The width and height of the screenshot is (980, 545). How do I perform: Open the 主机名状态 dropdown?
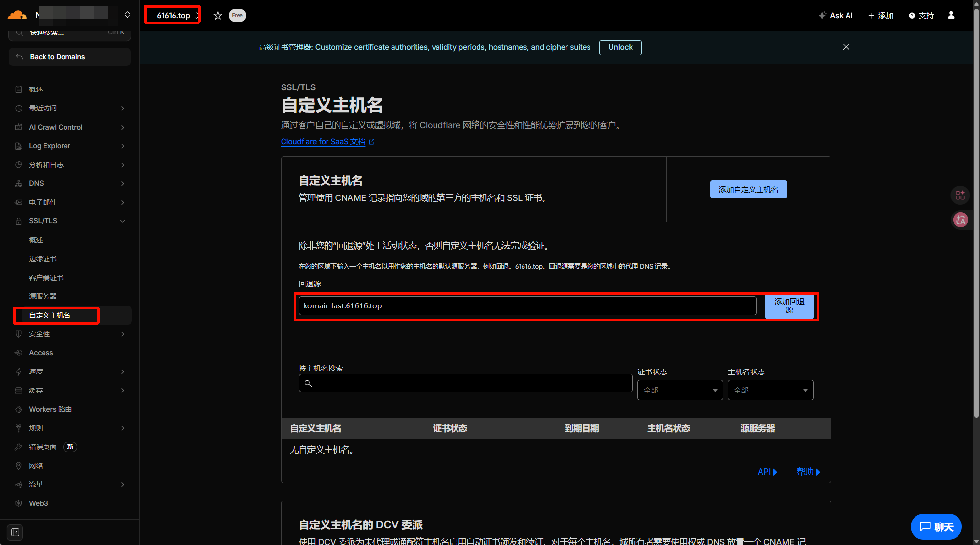coord(770,390)
